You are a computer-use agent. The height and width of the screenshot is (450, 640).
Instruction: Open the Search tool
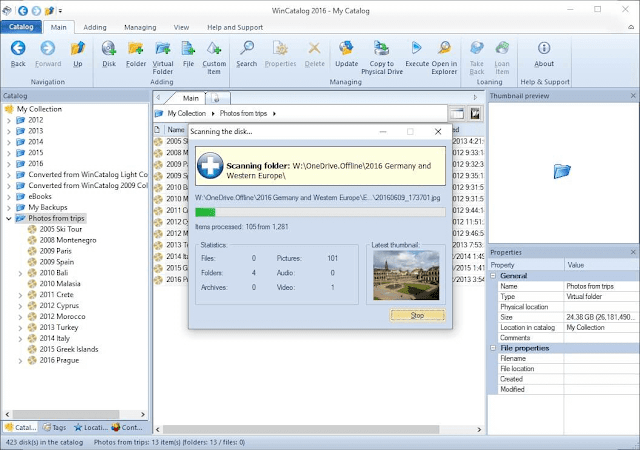pyautogui.click(x=247, y=48)
